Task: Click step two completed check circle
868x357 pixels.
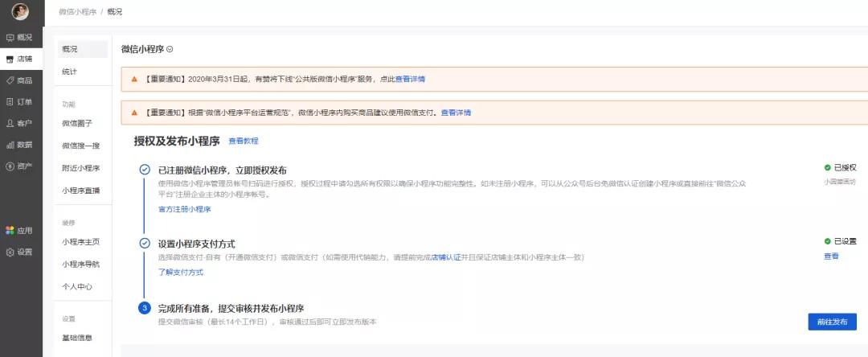Action: pos(144,243)
